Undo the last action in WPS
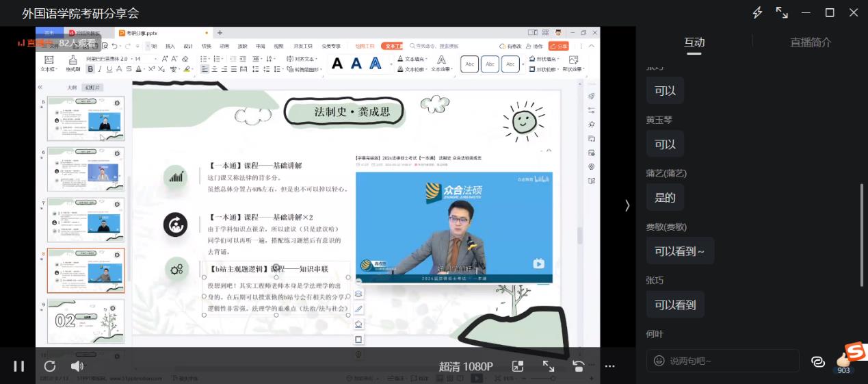 pos(114,47)
